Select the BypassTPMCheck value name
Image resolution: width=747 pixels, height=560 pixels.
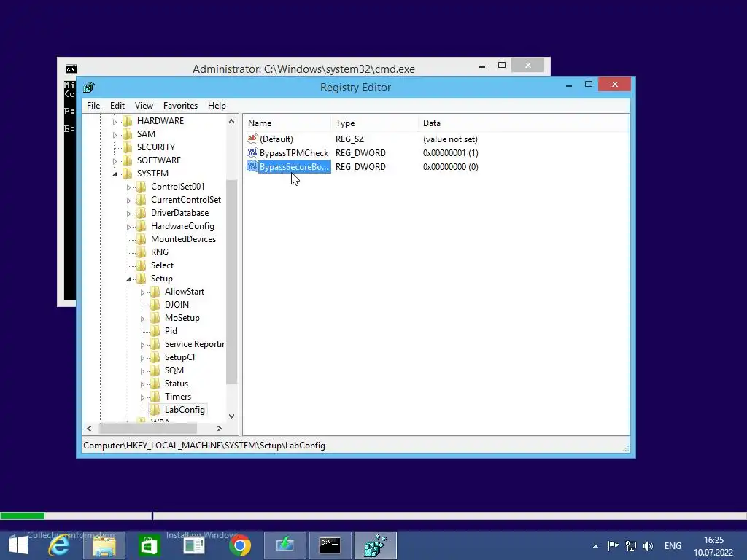pyautogui.click(x=294, y=153)
